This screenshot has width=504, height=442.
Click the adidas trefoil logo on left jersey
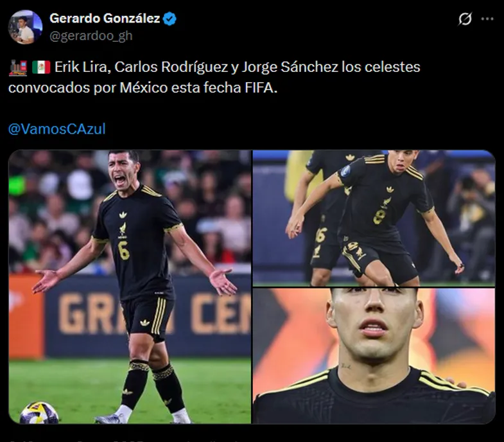[123, 215]
